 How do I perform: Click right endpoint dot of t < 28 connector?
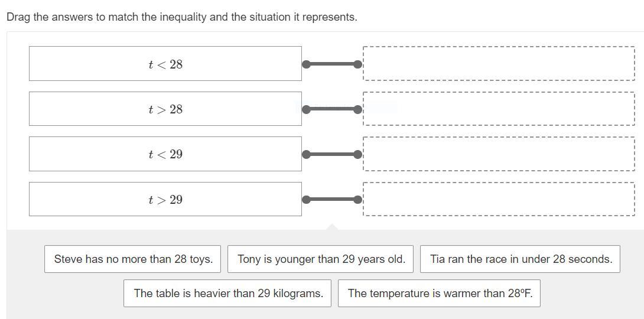pos(357,64)
